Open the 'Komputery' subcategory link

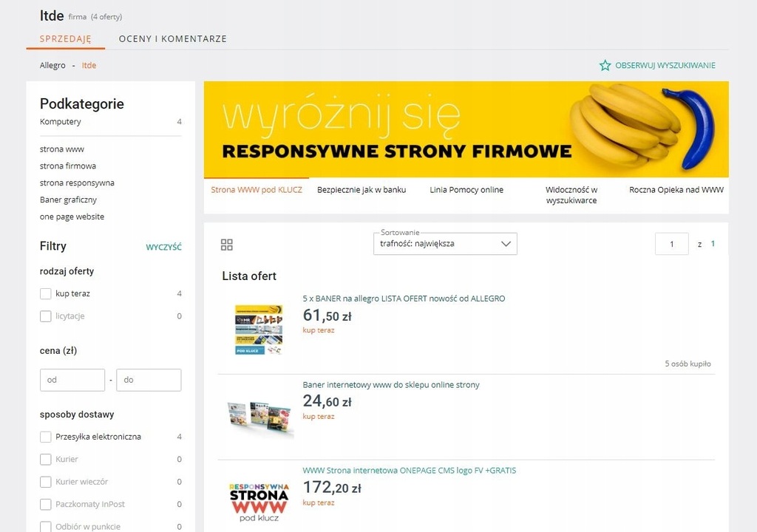pyautogui.click(x=61, y=122)
